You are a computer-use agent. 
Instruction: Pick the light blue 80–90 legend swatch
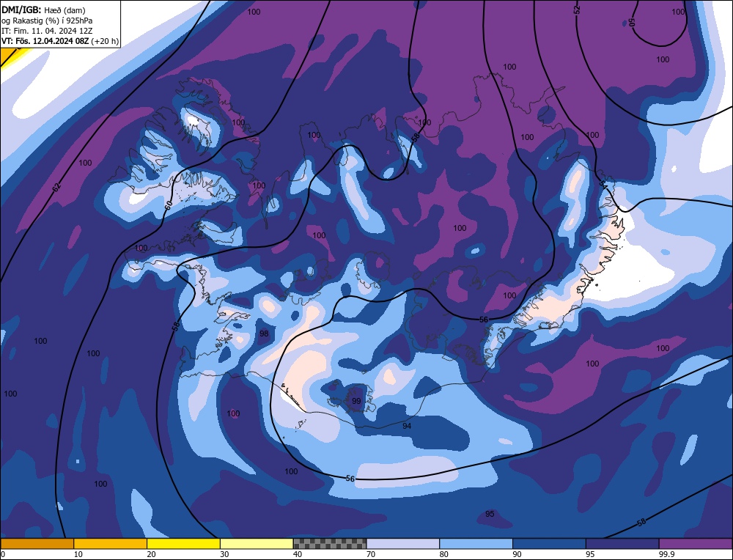[476, 543]
